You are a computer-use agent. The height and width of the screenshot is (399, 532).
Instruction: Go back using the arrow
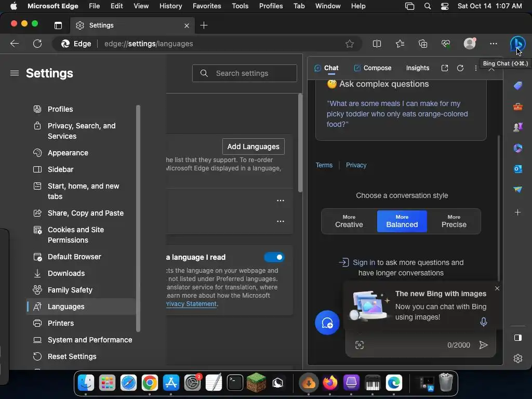pyautogui.click(x=15, y=44)
